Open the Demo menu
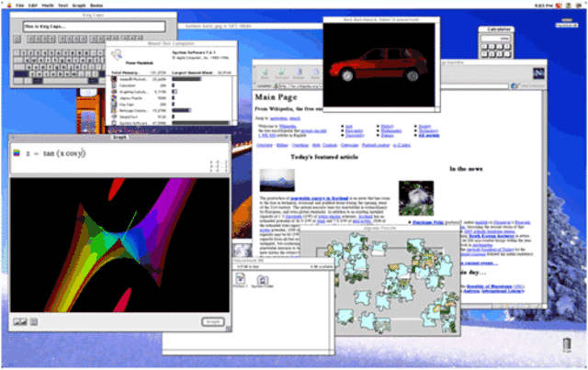The image size is (588, 370). 96,6
